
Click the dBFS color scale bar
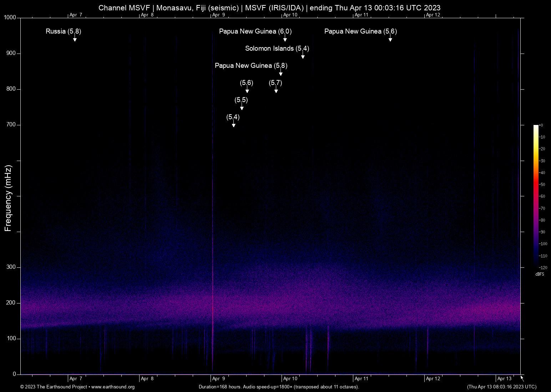click(536, 196)
